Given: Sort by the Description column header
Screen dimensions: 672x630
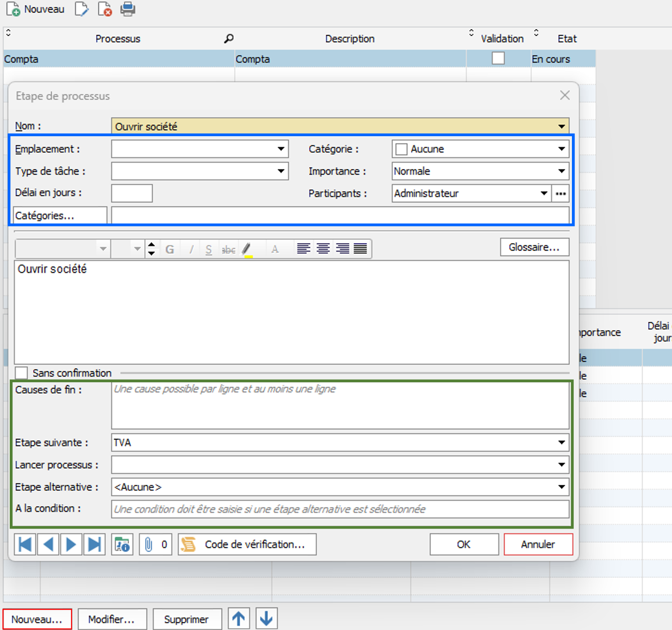Looking at the screenshot, I should [x=350, y=39].
